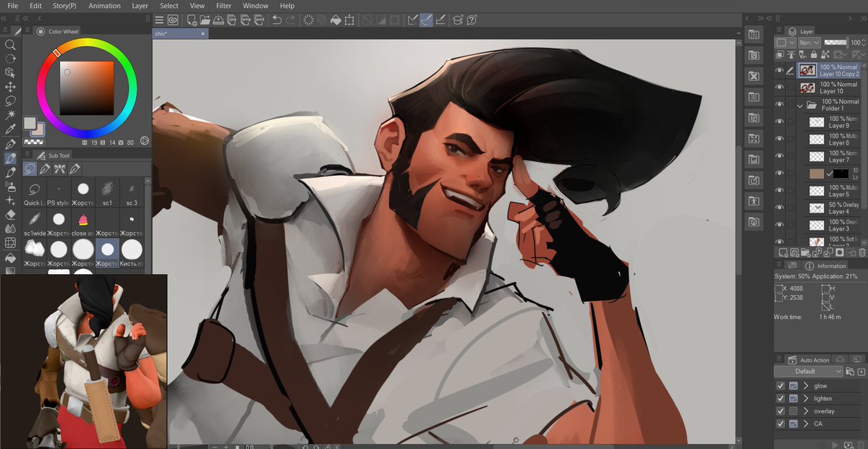Export as png icon

point(247,20)
